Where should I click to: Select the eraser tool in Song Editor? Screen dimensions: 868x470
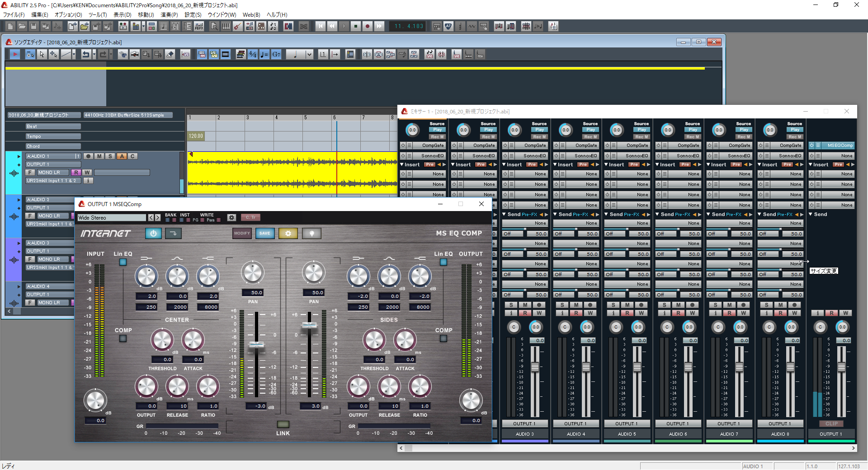[x=170, y=54]
